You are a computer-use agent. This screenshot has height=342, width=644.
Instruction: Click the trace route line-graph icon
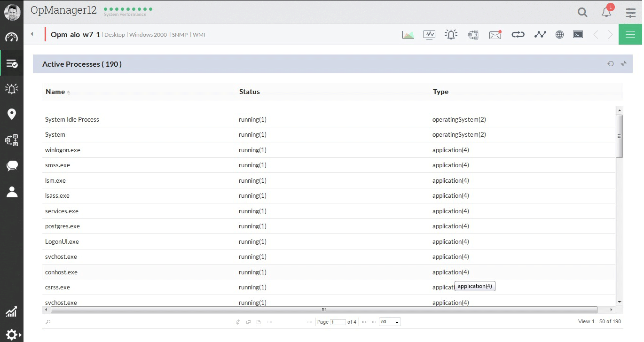click(540, 34)
